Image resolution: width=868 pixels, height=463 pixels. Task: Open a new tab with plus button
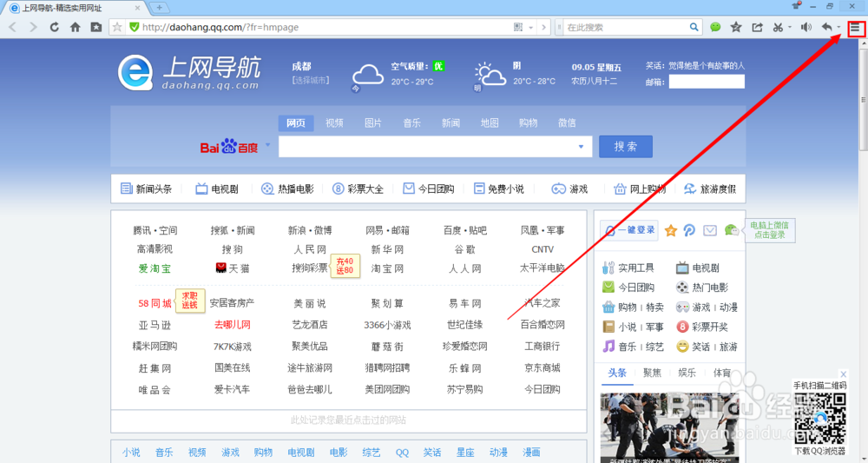point(160,7)
